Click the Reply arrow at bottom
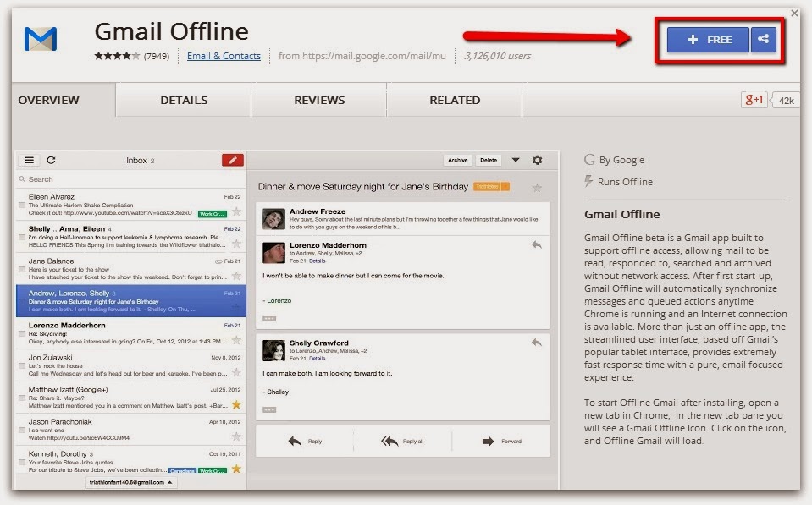This screenshot has height=505, width=812. point(295,442)
